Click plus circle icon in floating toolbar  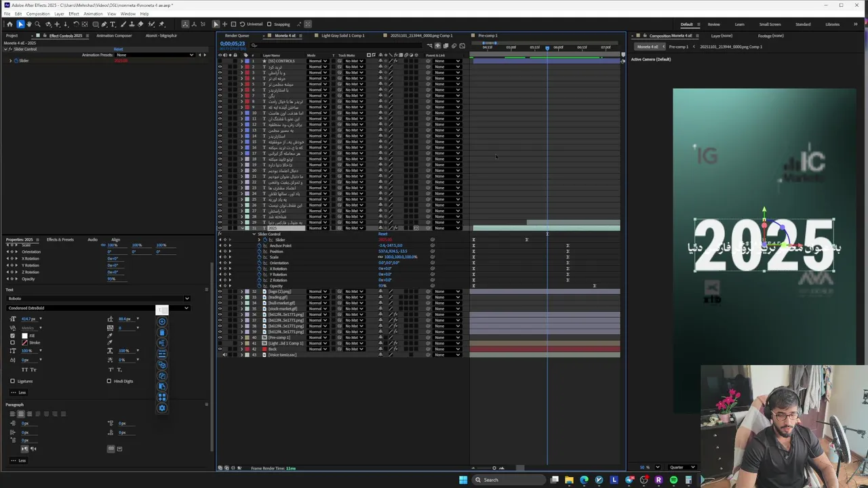point(162,321)
